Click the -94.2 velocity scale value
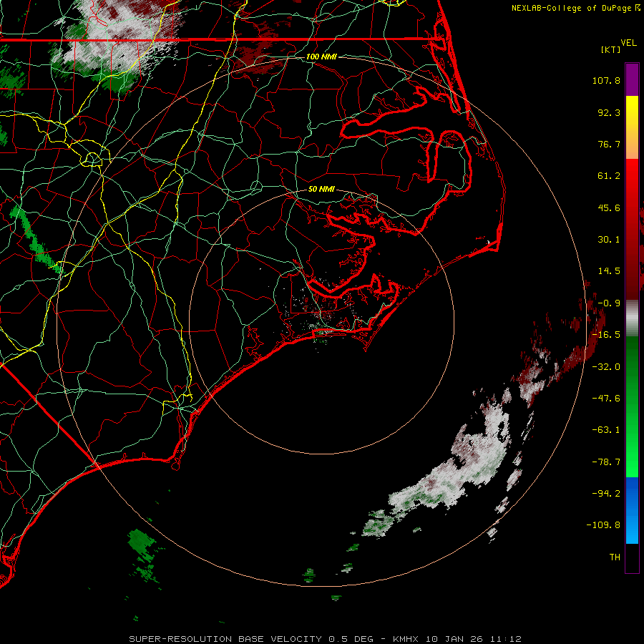 606,494
